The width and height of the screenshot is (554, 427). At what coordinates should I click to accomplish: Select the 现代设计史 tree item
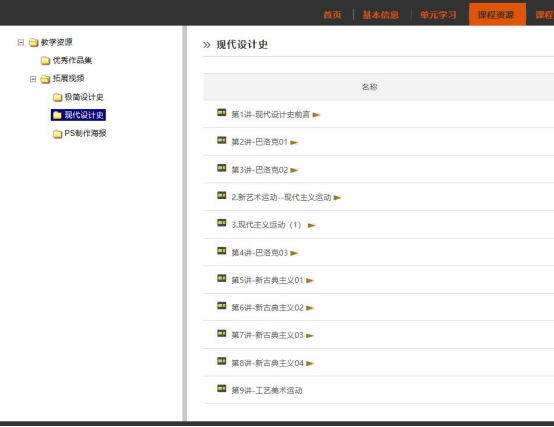pyautogui.click(x=84, y=115)
